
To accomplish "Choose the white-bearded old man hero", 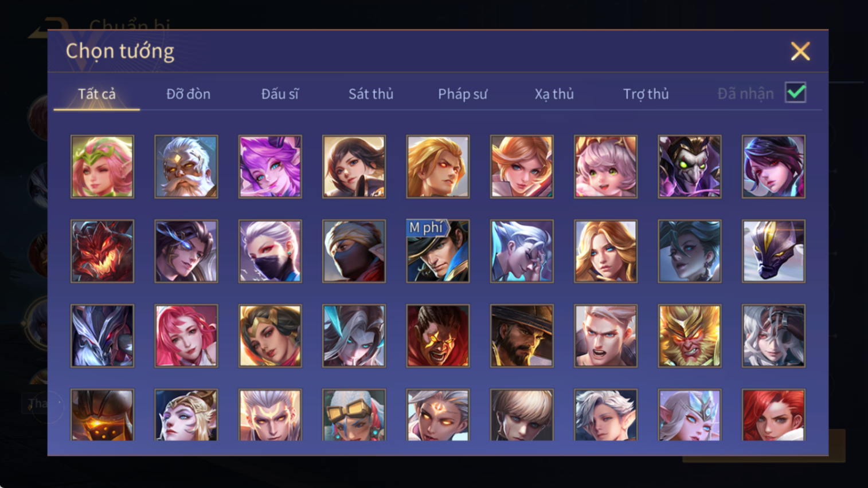I will coord(186,167).
